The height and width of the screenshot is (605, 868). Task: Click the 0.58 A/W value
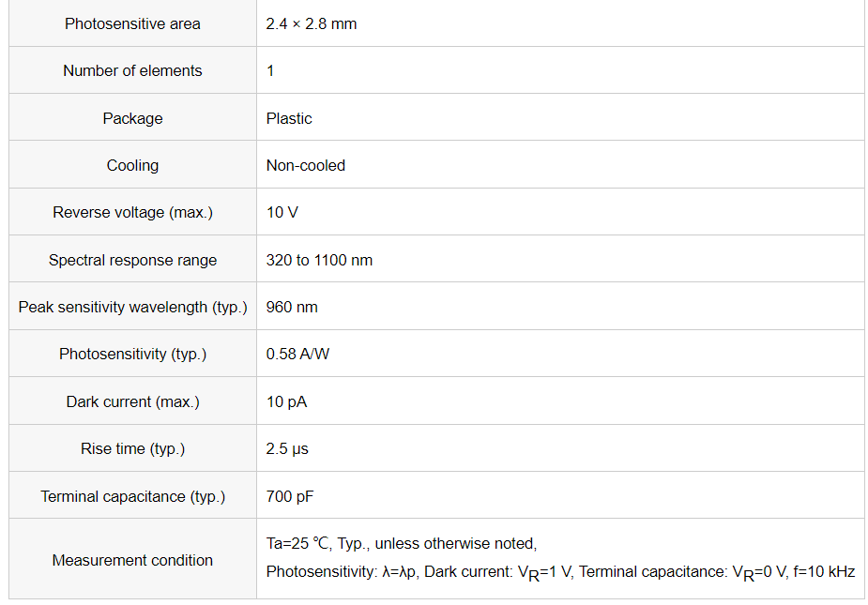point(297,355)
